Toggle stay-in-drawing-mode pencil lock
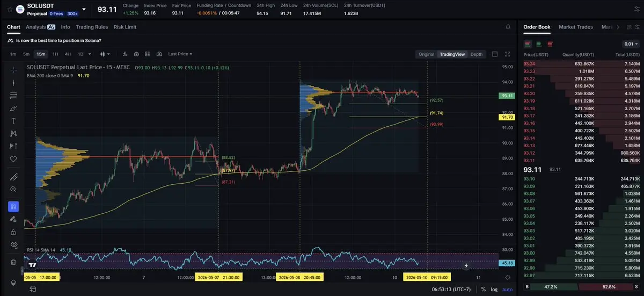 pos(13,219)
